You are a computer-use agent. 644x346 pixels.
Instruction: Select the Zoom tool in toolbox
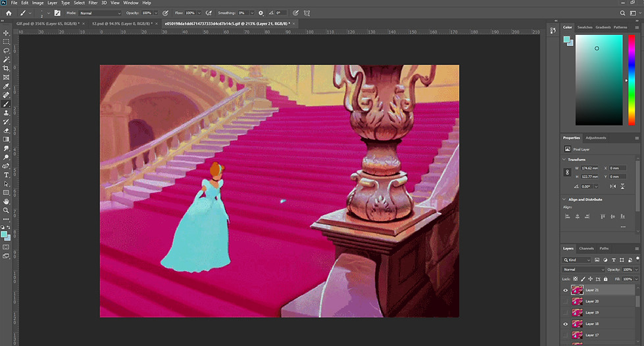6,210
